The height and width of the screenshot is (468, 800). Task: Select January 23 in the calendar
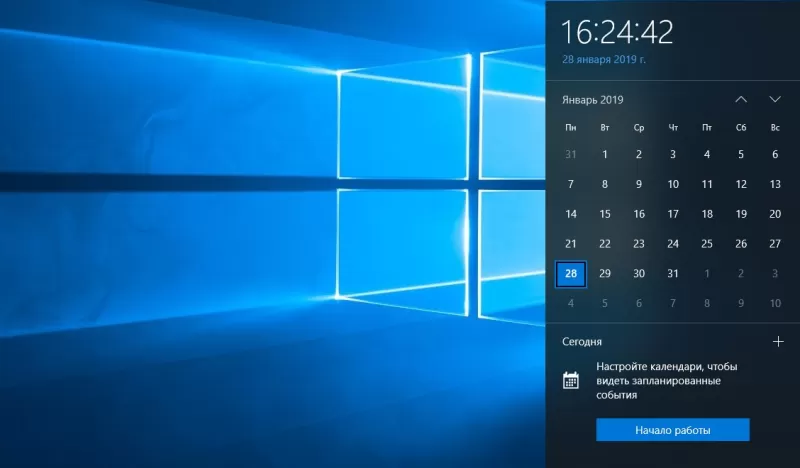click(x=639, y=244)
